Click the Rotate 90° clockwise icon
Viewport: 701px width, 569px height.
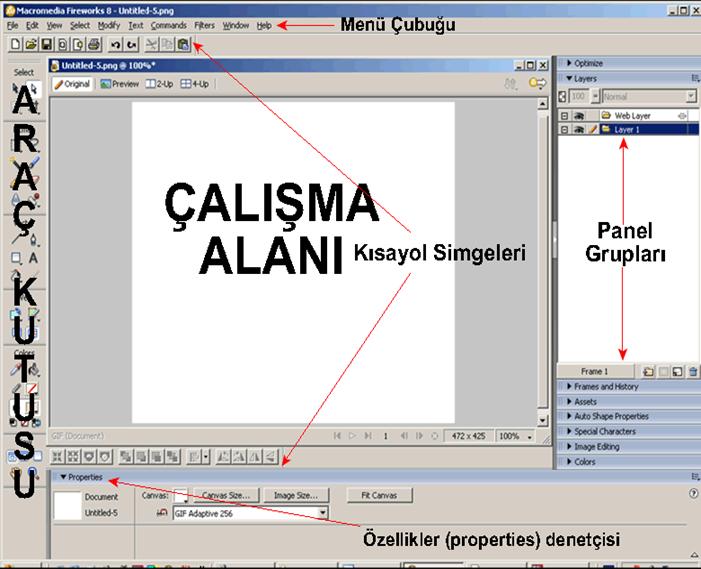pyautogui.click(x=239, y=456)
